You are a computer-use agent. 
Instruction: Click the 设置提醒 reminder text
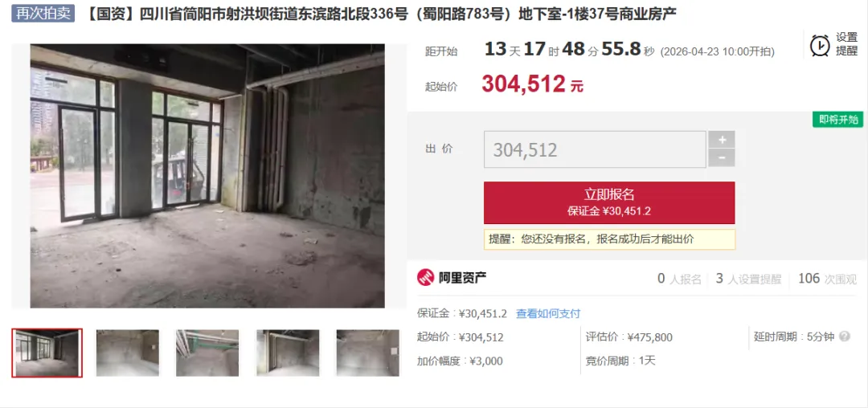846,44
